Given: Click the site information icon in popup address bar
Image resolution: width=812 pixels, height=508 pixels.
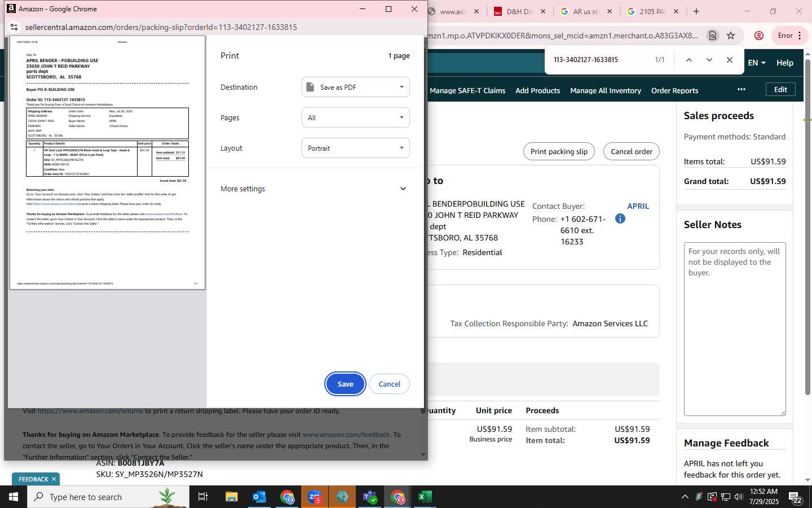Looking at the screenshot, I should [x=14, y=27].
